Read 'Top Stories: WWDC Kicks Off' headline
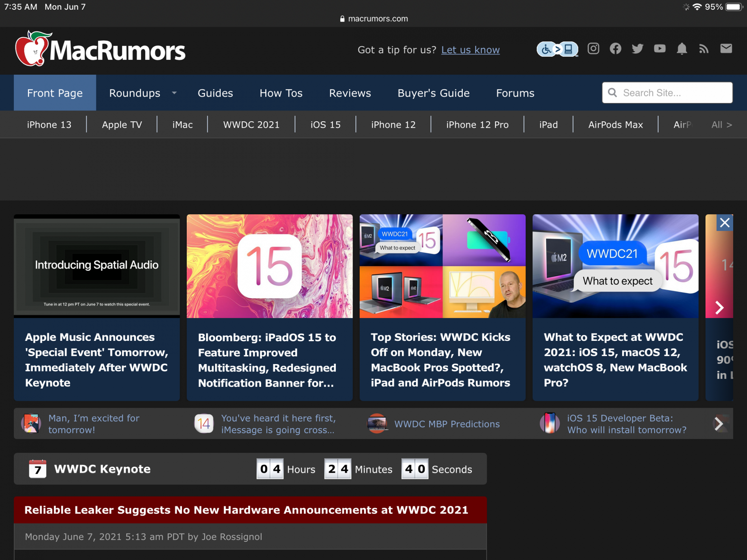 441,360
